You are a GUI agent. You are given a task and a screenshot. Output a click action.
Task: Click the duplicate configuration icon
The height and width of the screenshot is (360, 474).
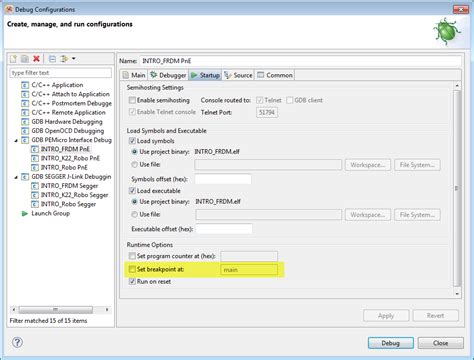pos(25,59)
